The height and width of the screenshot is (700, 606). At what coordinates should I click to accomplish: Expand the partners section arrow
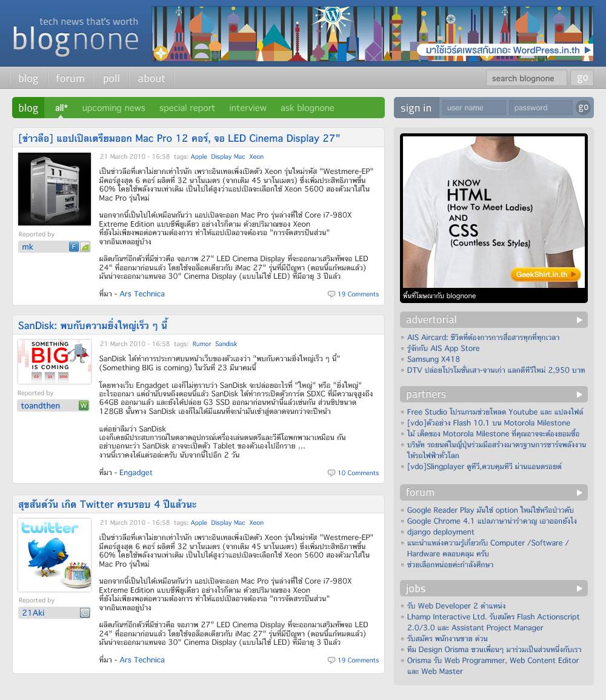[x=579, y=394]
